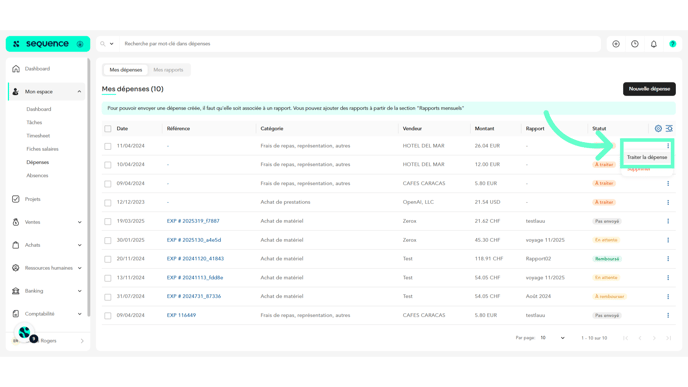Click the keyword search field
This screenshot has width=688, height=387.
pos(360,44)
